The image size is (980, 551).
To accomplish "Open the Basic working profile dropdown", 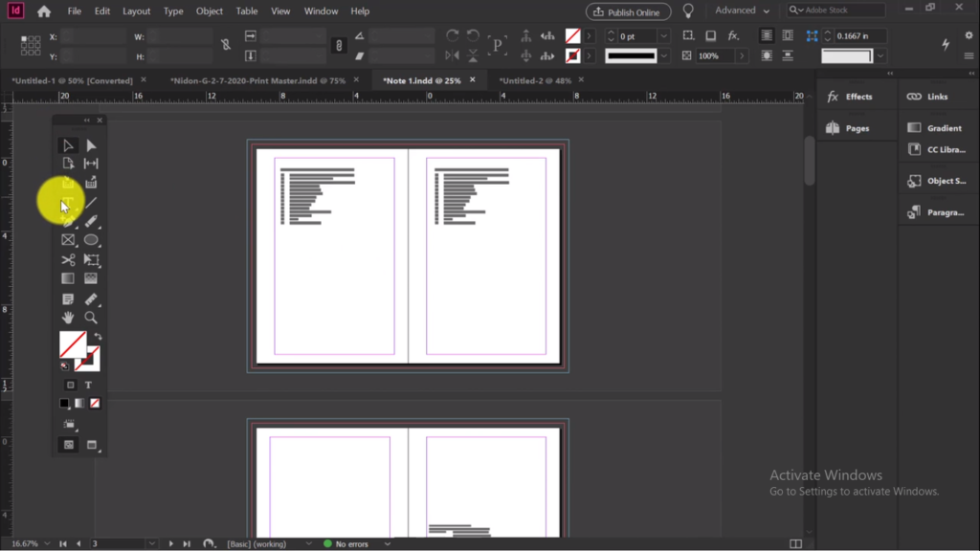I will (309, 544).
